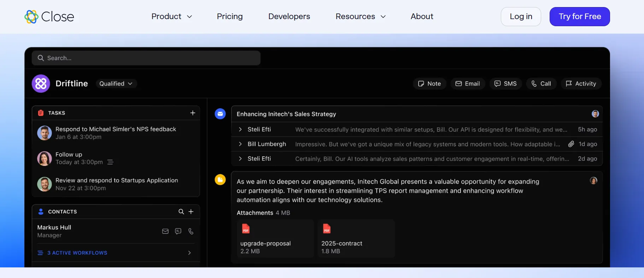Image resolution: width=644 pixels, height=278 pixels.
Task: Click avatar beside Startups Application task
Action: click(x=45, y=184)
